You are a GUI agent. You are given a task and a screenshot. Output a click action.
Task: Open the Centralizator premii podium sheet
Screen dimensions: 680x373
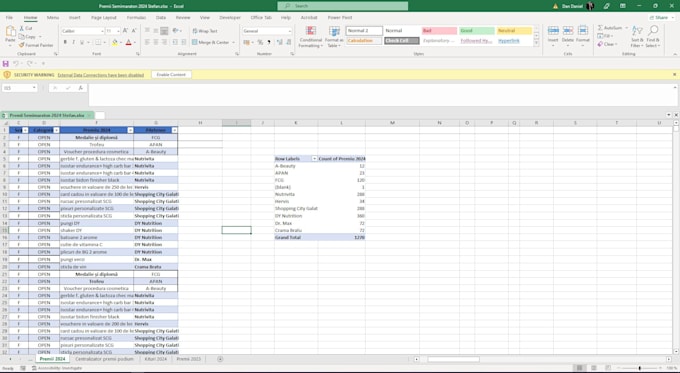[x=104, y=359]
